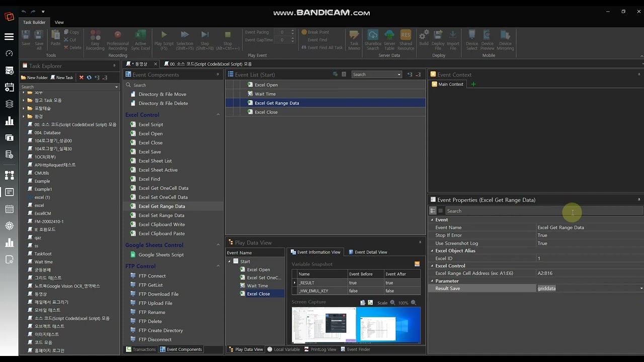Click Selection play (Shift+F5)
Screen dimensions: 644x362
pos(185,40)
